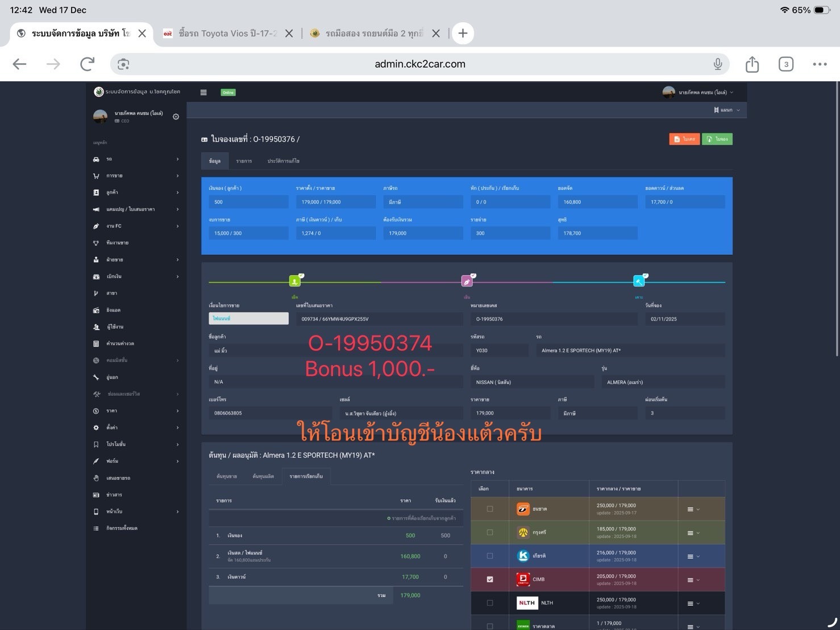This screenshot has height=630, width=840.
Task: Click the list icon beside กิจกรรมทั้งหมด
Action: pos(96,528)
